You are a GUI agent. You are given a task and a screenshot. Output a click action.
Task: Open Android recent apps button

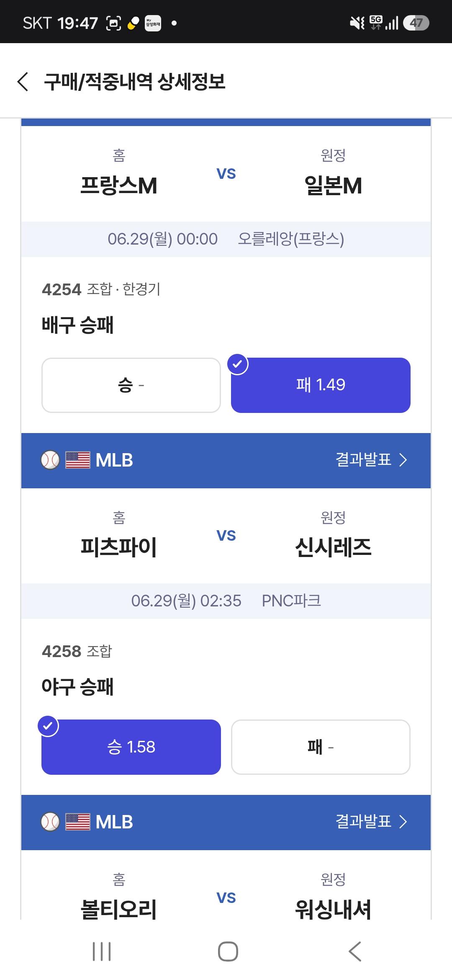[102, 952]
